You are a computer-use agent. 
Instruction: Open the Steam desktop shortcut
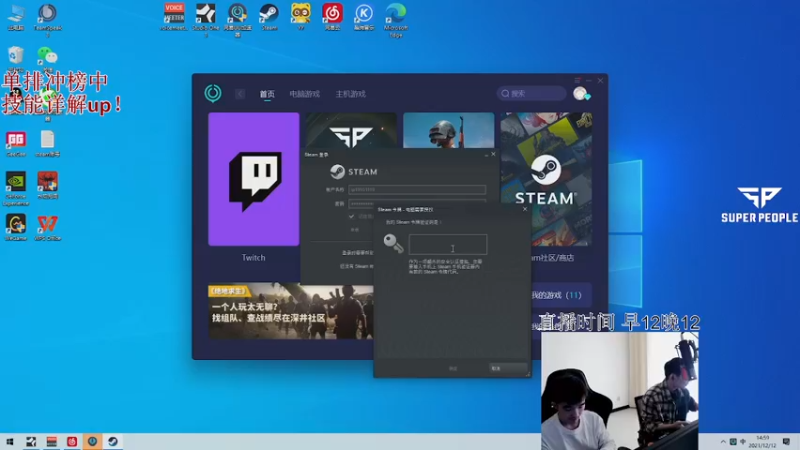[269, 16]
